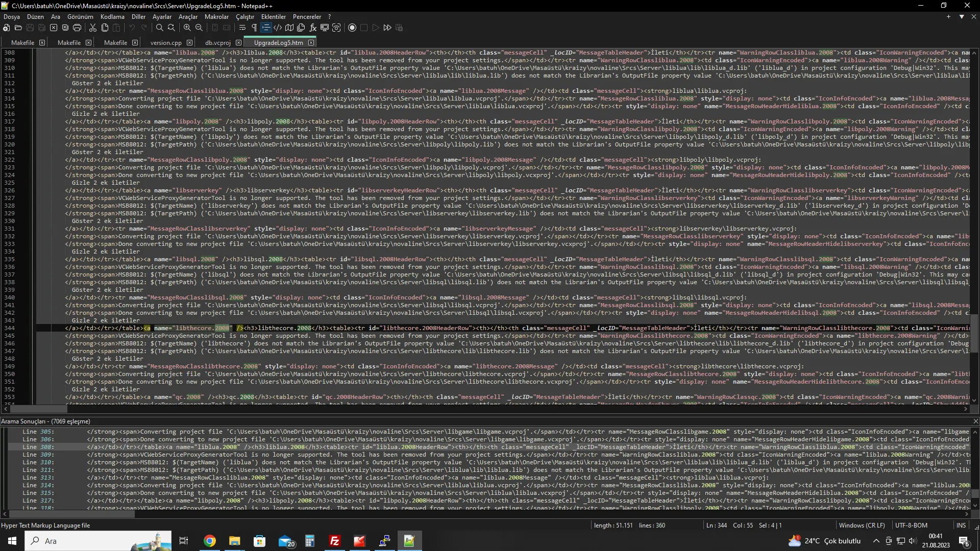Toggle Synchronize Horizontal Scrolling icon
The image size is (980, 551).
(x=227, y=28)
